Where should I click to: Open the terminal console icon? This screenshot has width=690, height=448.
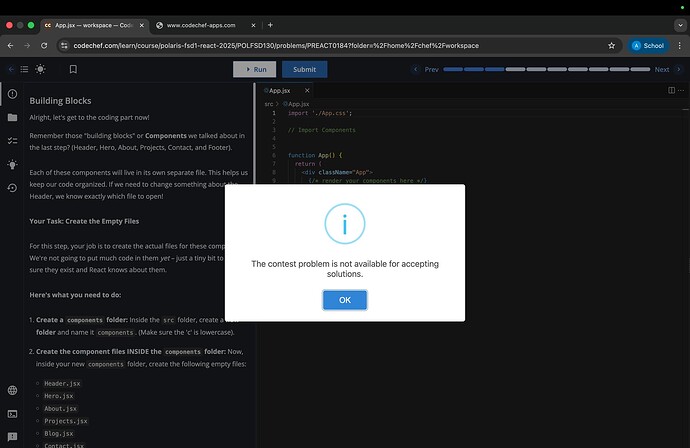(x=12, y=414)
